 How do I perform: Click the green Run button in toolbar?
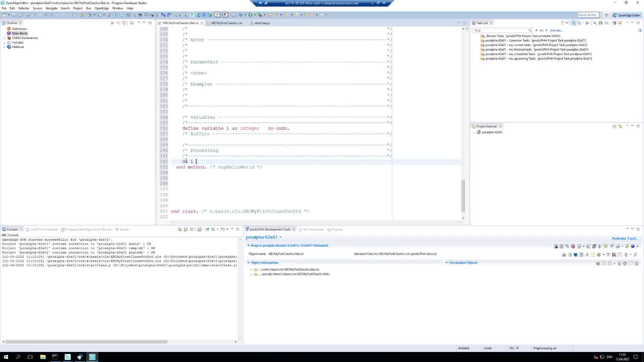[250, 15]
